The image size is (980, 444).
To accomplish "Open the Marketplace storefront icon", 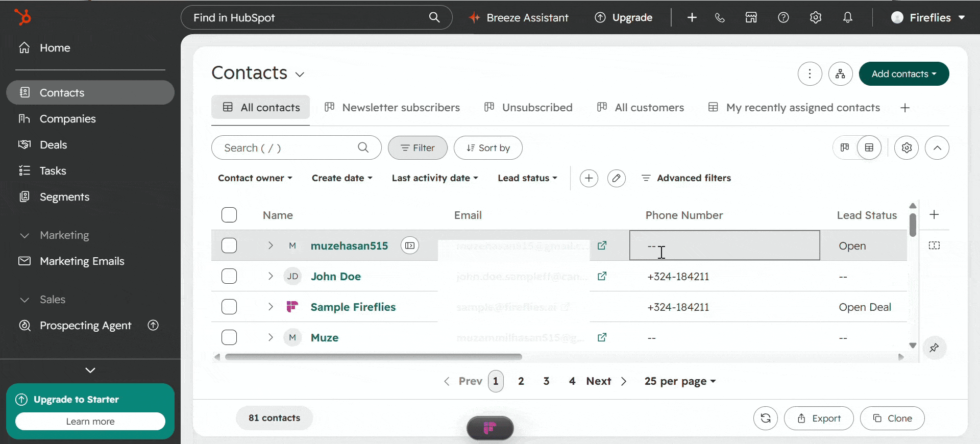I will click(x=751, y=18).
